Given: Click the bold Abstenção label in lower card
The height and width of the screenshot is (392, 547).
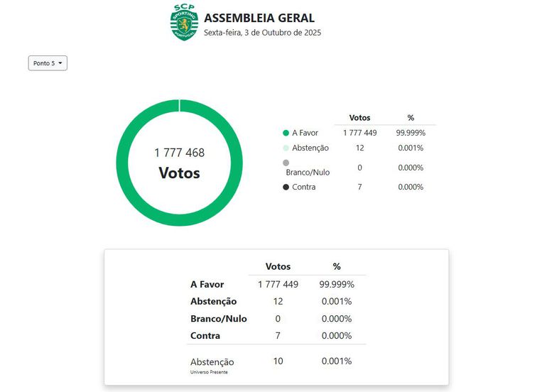Looking at the screenshot, I should [213, 301].
